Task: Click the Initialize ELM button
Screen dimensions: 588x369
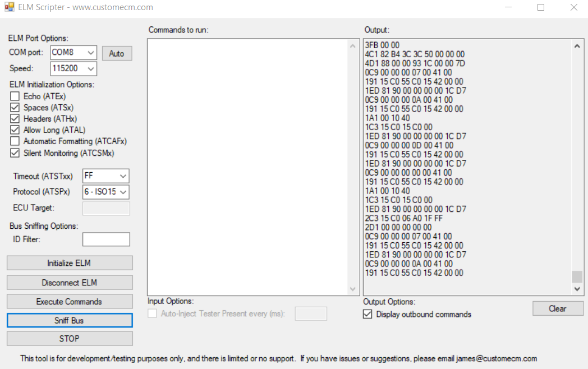Action: pyautogui.click(x=70, y=263)
